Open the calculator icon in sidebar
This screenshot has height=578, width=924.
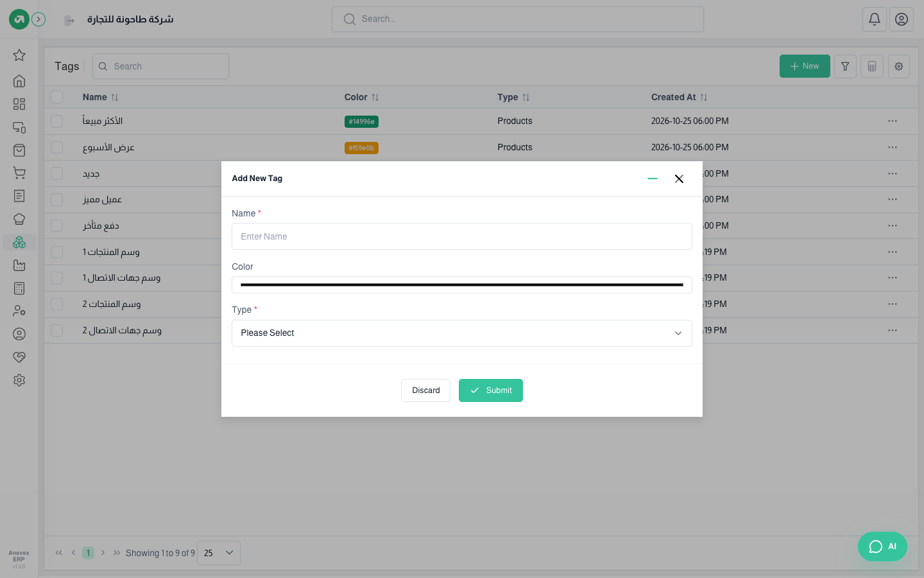click(19, 288)
